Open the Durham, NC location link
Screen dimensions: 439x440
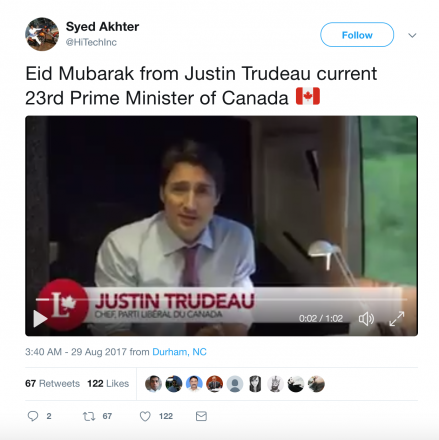coord(179,352)
